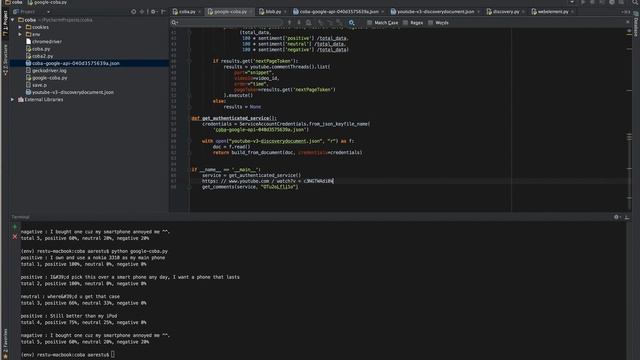Close terminal session with the red X
640x360 pixels.
(x=15, y=237)
